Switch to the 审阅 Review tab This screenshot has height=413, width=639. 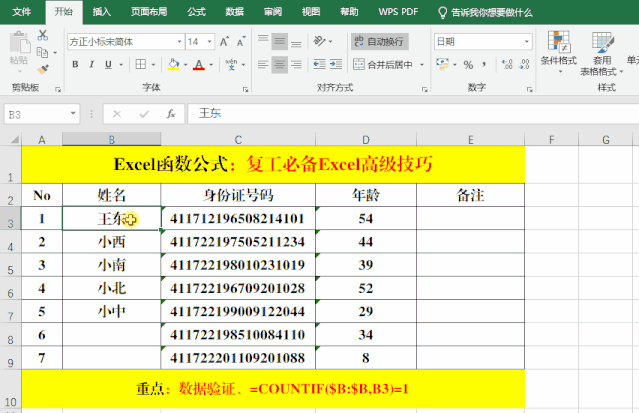click(273, 12)
